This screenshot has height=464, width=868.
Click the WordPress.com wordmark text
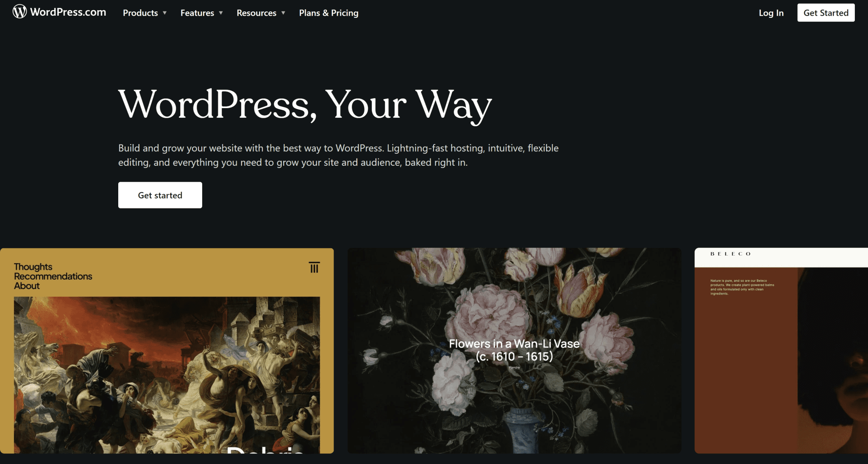point(68,12)
